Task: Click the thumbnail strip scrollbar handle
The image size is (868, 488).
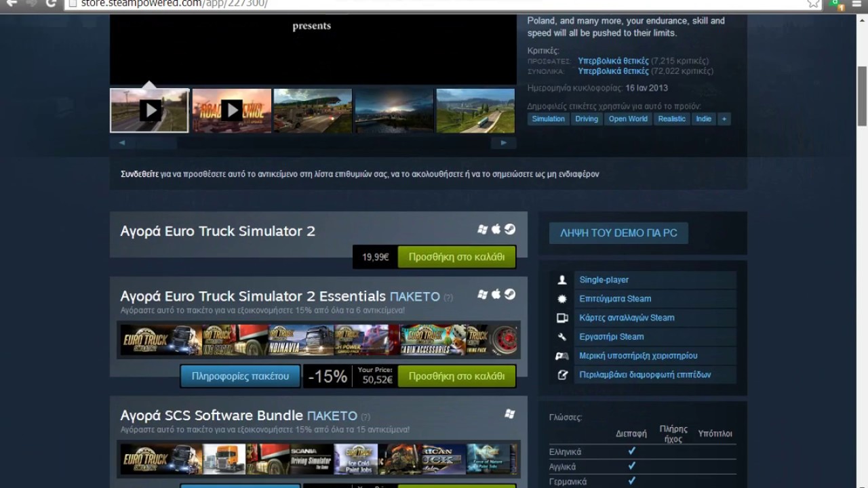Action: click(156, 143)
